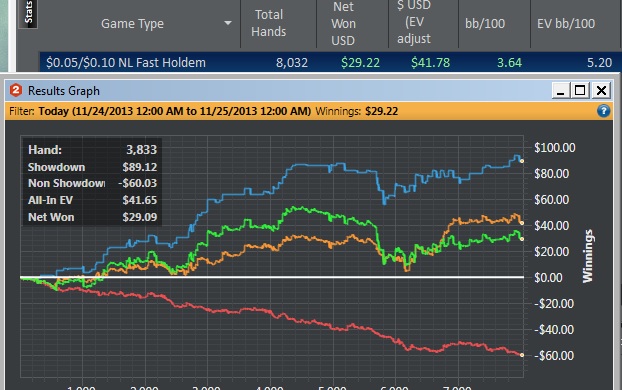Click the blue help question mark icon
This screenshot has height=390, width=622.
(603, 111)
